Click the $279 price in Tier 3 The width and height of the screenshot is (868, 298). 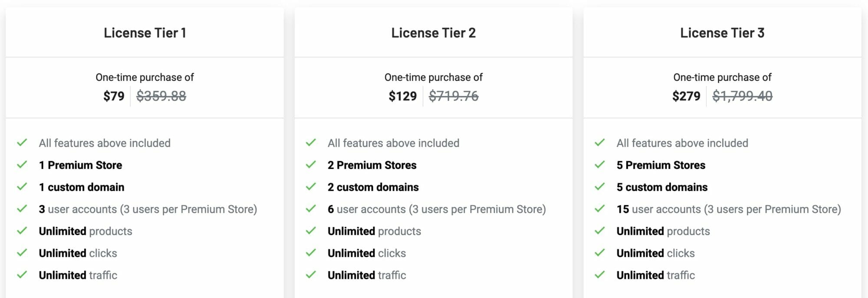[686, 96]
